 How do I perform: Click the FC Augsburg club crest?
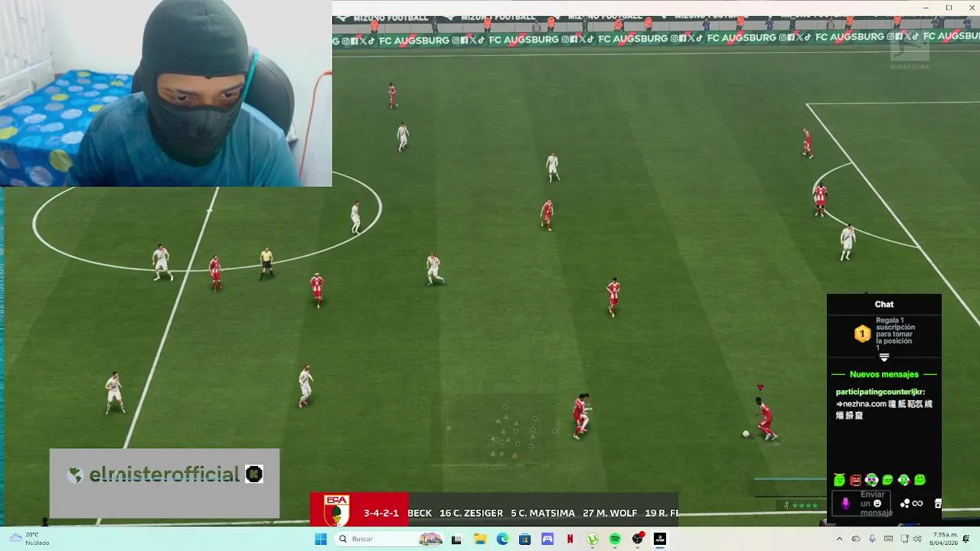tap(336, 510)
